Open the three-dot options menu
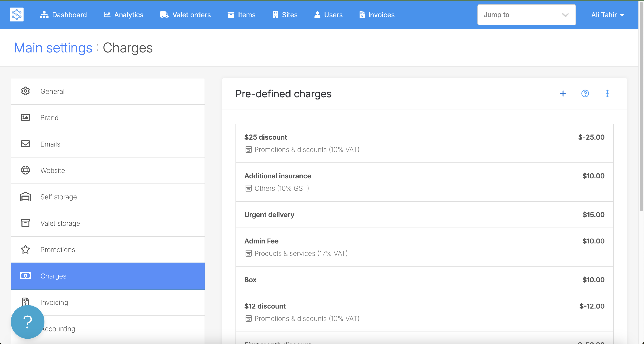Image resolution: width=644 pixels, height=344 pixels. click(x=607, y=93)
